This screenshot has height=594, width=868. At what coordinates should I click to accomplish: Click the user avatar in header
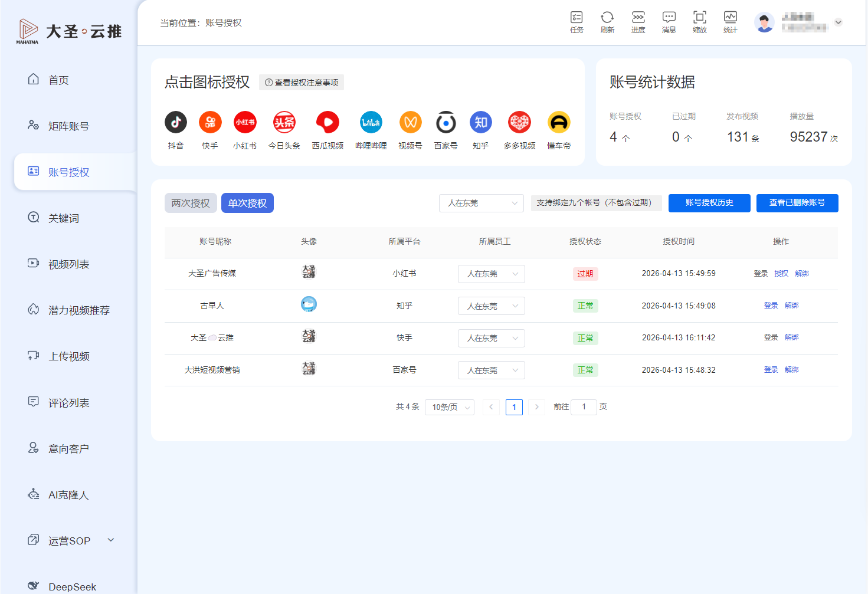764,22
